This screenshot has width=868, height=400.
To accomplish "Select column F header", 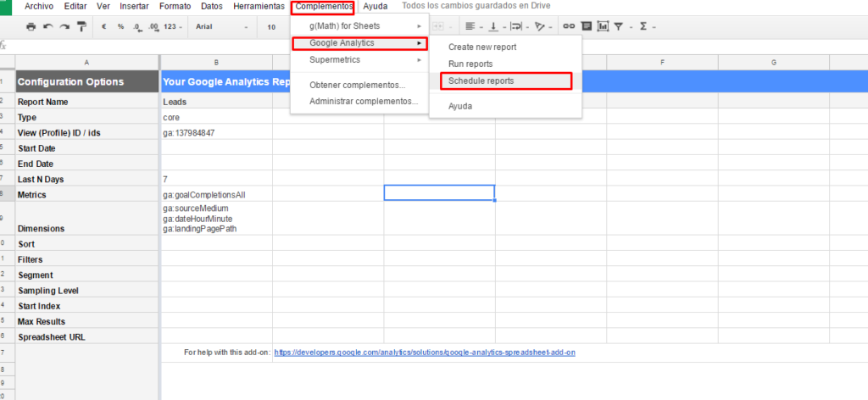I will point(662,62).
